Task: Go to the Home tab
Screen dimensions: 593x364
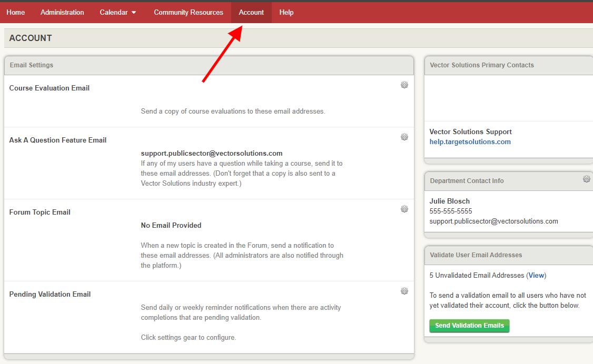Action: coord(16,12)
